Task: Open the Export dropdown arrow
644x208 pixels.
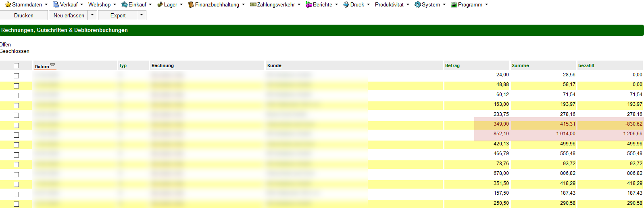Action: click(x=142, y=15)
